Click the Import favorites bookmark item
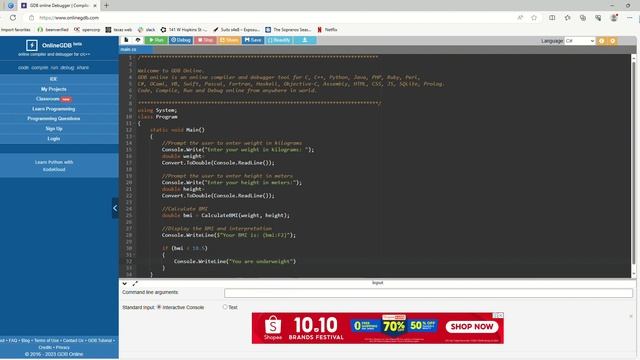This screenshot has width=640, height=360. point(16,30)
